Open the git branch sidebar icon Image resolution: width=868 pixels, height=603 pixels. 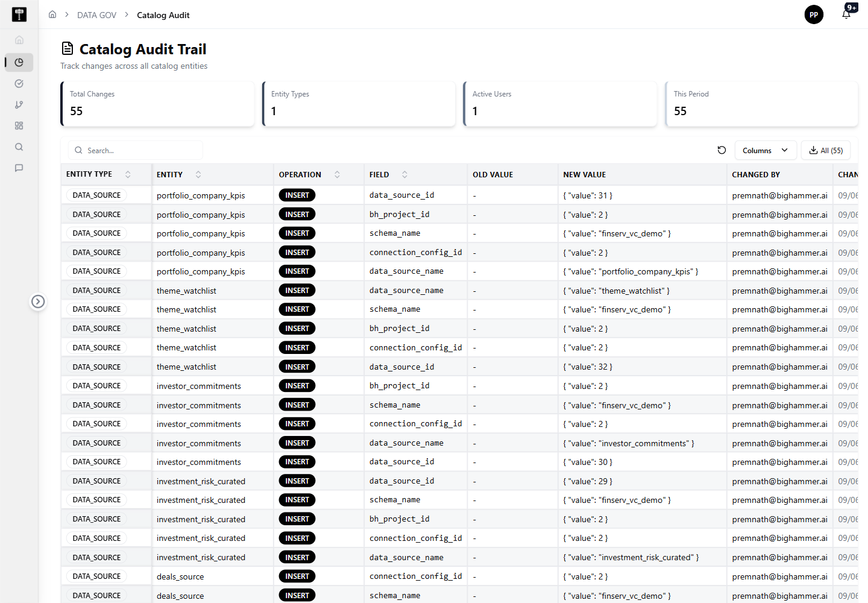[19, 105]
